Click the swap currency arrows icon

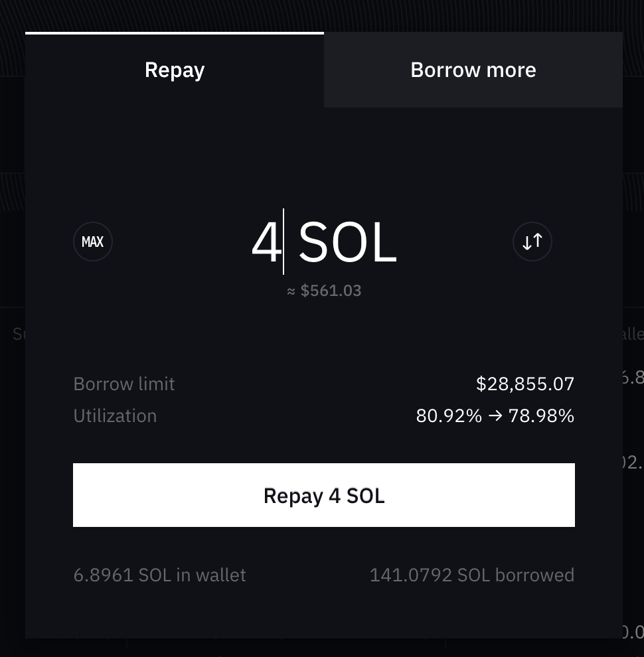click(532, 242)
